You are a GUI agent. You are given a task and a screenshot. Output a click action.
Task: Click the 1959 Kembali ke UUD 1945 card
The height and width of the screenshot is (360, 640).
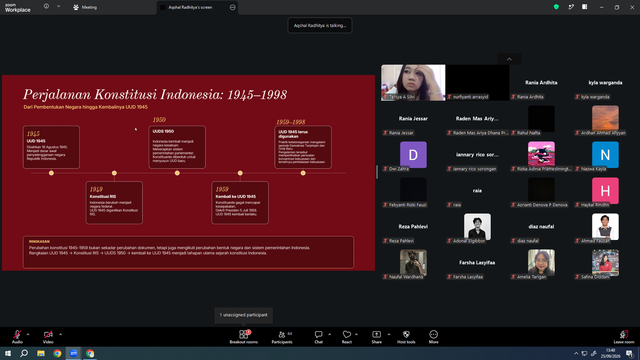(x=240, y=203)
